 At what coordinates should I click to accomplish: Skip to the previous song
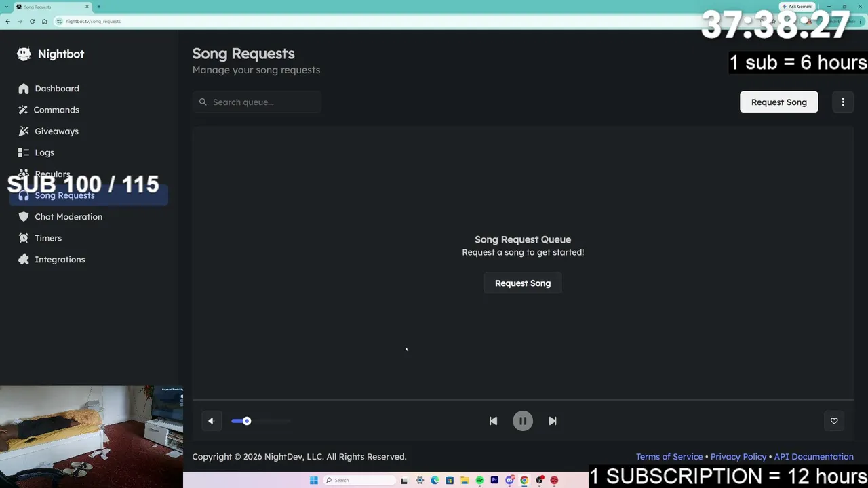click(493, 421)
